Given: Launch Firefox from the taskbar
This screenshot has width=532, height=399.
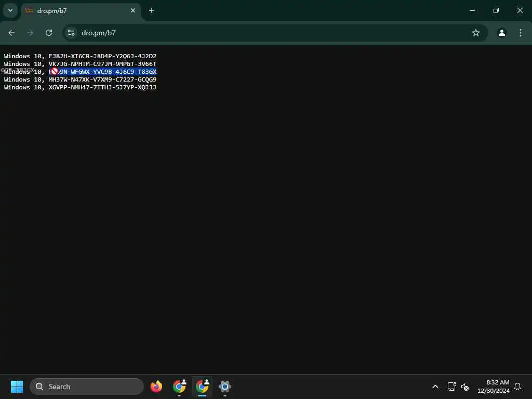Looking at the screenshot, I should click(156, 387).
